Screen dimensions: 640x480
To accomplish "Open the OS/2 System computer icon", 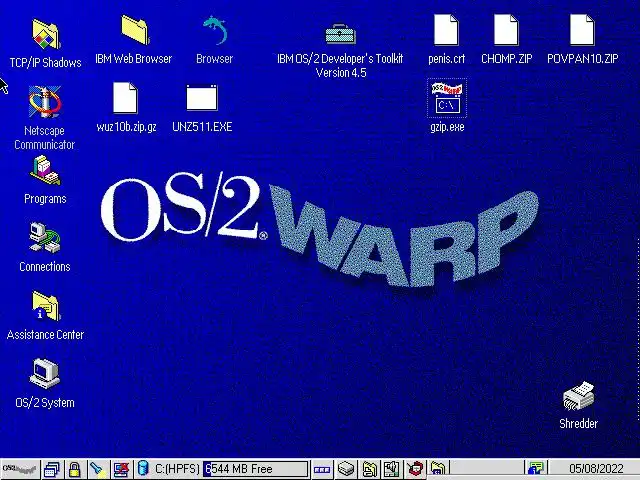I will coord(45,373).
